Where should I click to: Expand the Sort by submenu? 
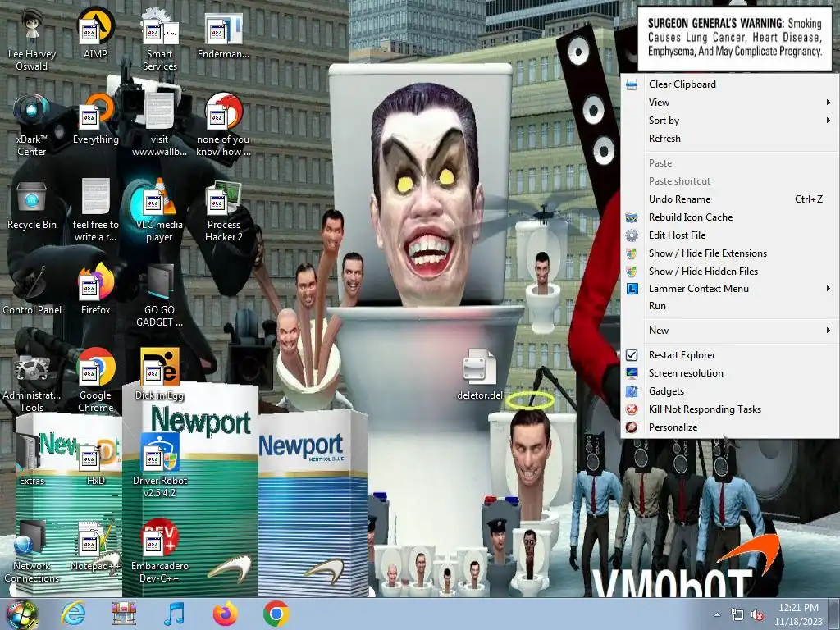click(729, 121)
